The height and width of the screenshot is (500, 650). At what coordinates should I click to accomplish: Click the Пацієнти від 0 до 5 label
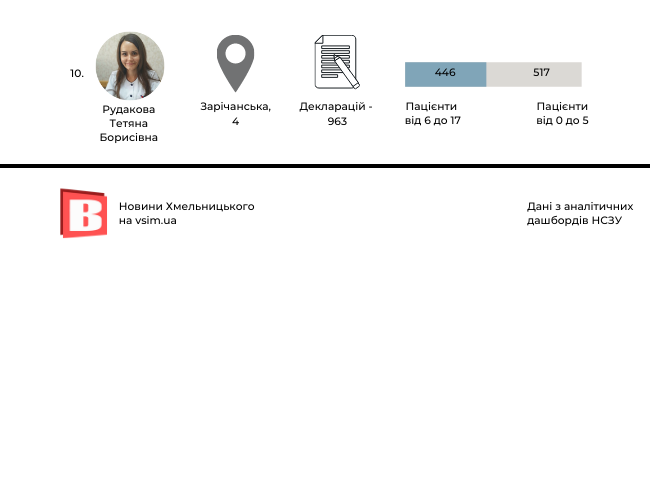click(562, 113)
